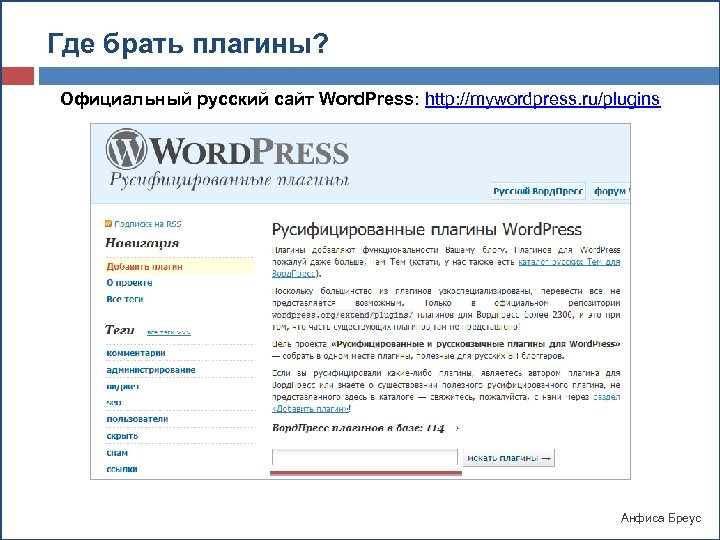Click the slide title Где брать плагины?
This screenshot has height=540, width=720.
coord(188,44)
